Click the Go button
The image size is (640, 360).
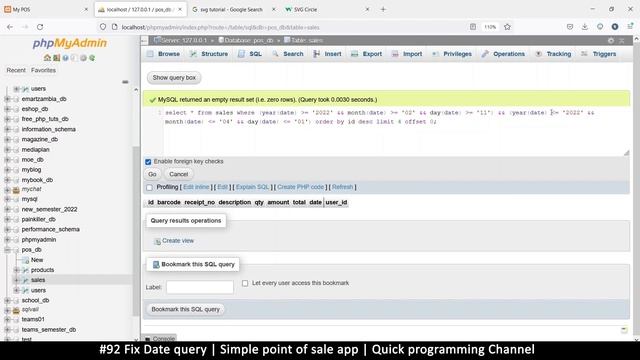pos(152,174)
